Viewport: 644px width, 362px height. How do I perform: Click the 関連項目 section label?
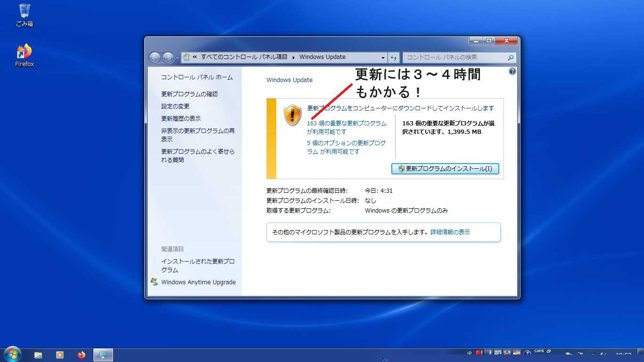[173, 249]
